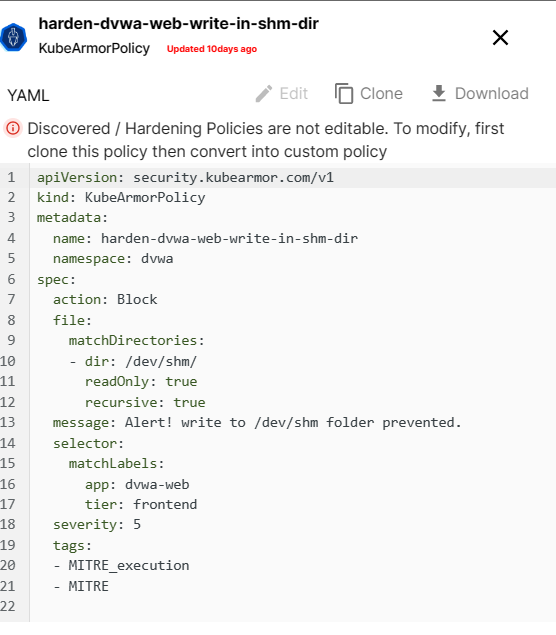Click the red info warning icon

(x=13, y=129)
